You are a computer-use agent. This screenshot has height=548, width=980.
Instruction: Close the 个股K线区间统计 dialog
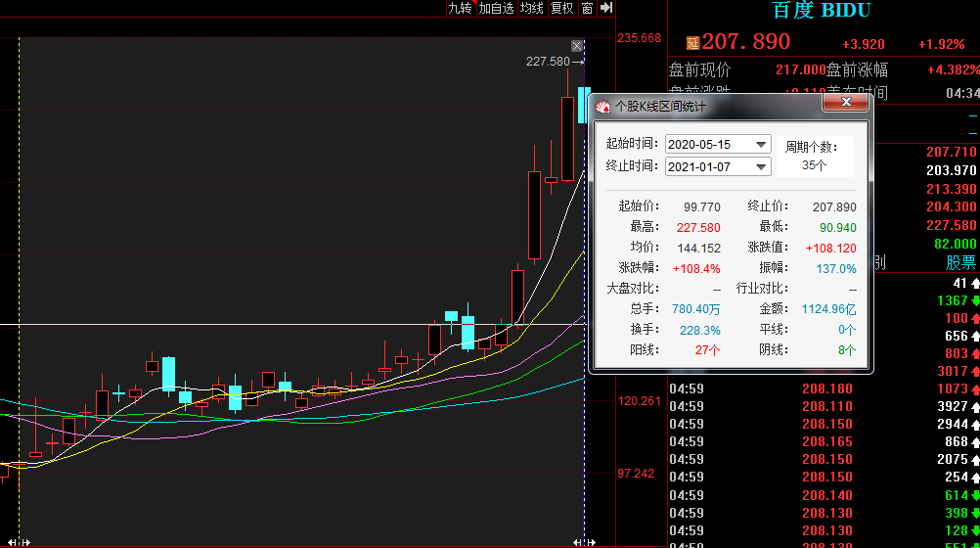(846, 102)
